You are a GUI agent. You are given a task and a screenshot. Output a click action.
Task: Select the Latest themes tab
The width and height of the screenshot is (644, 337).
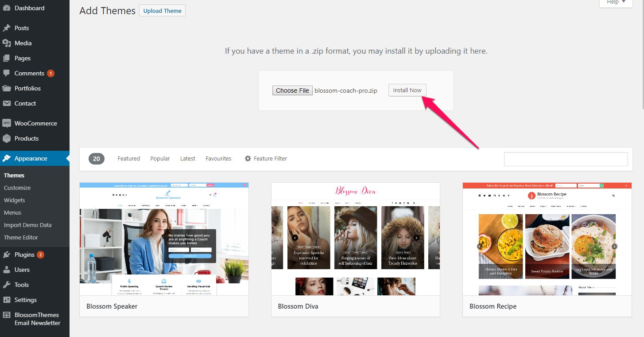(x=187, y=158)
